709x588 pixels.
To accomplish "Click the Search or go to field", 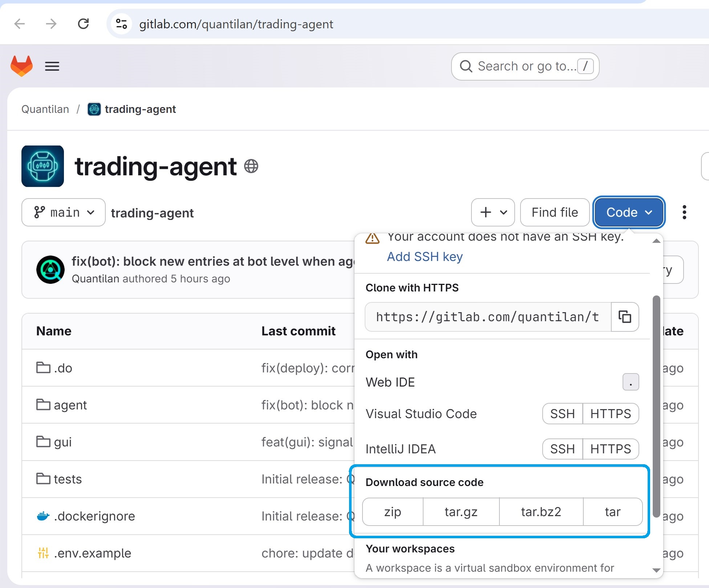I will click(525, 66).
